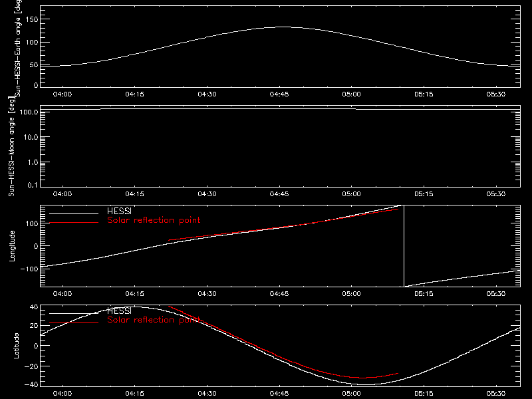532x399 pixels.
Task: Click 05:00 under the Earth angle plot
Action: point(352,94)
